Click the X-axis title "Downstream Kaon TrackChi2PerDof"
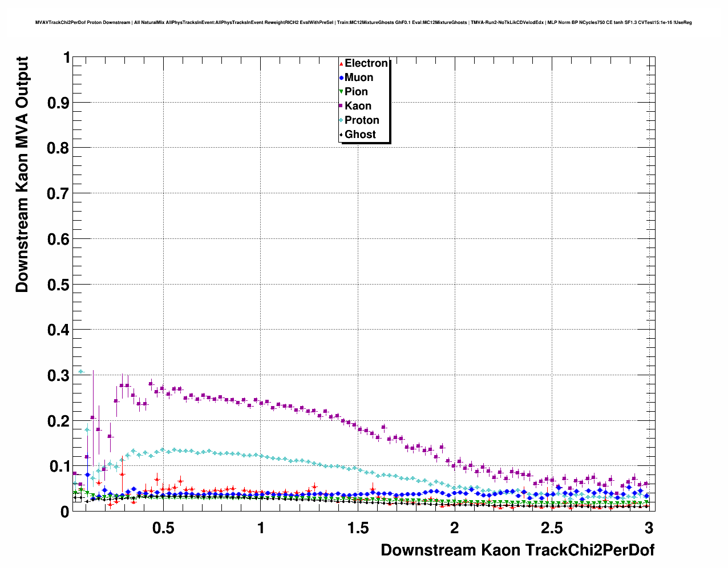This screenshot has height=568, width=728. pos(517,550)
